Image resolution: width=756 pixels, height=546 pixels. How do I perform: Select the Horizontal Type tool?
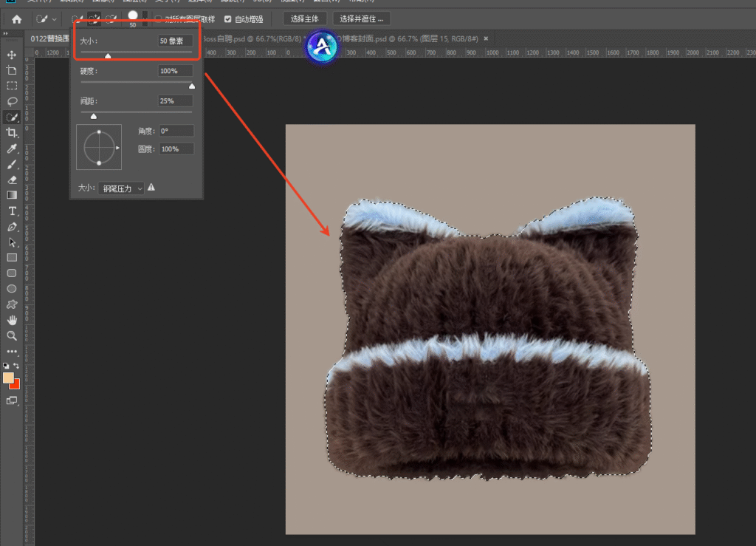coord(12,211)
